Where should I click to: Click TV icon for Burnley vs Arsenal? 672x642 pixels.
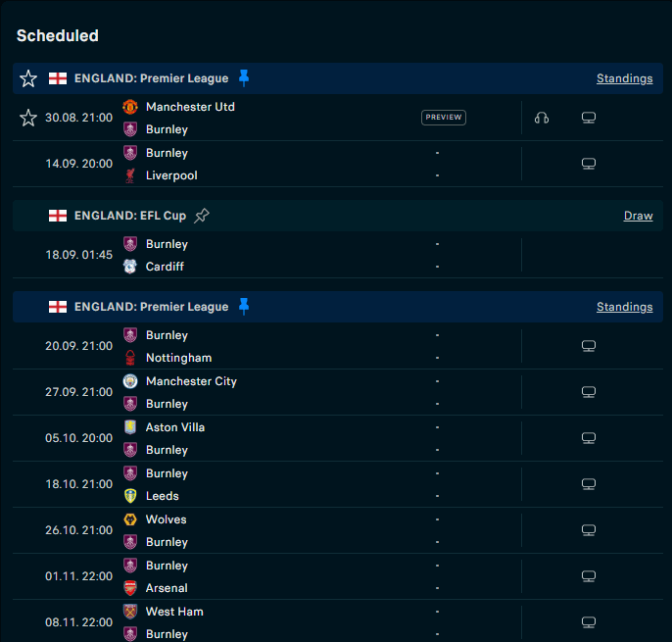589,576
